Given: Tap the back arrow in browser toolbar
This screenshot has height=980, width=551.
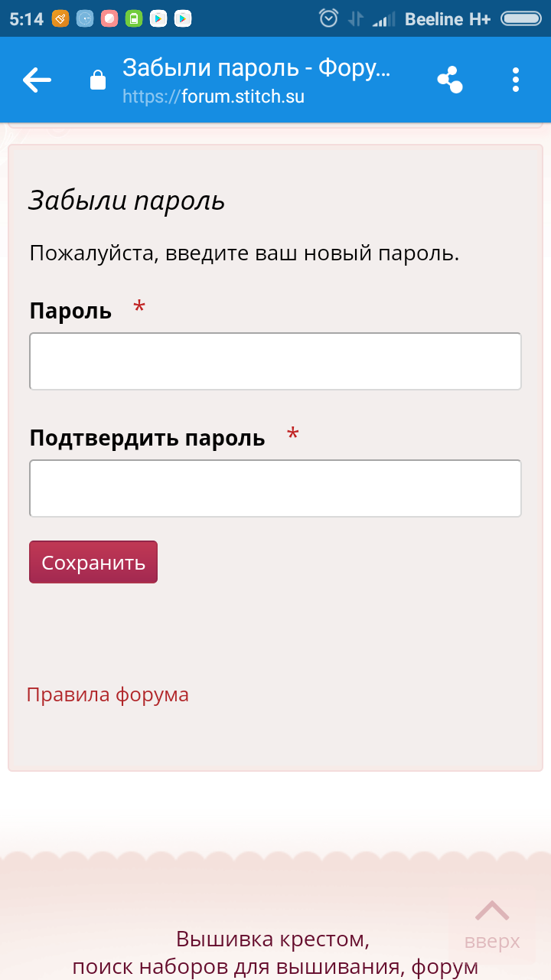Looking at the screenshot, I should coord(37,80).
